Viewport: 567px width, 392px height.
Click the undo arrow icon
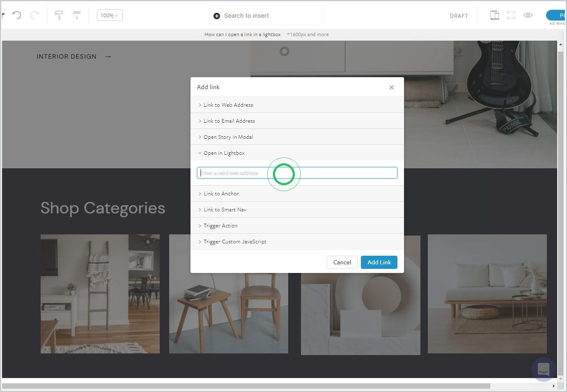pos(17,16)
